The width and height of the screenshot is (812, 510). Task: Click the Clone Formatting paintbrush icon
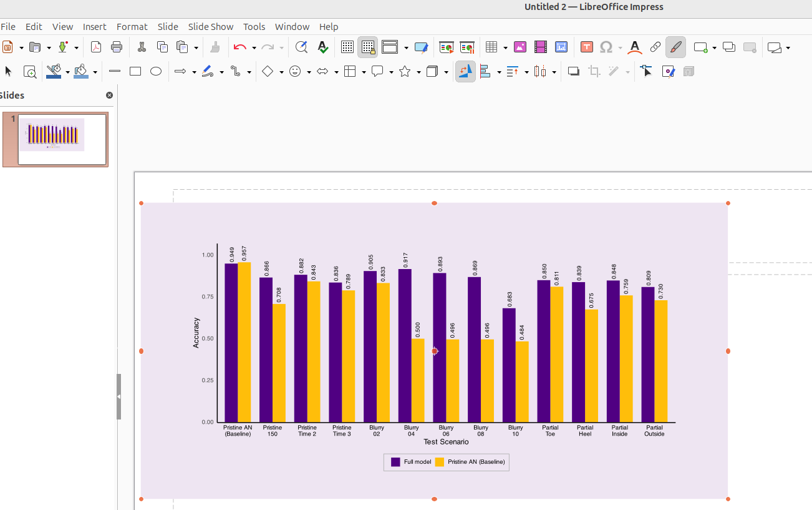(x=215, y=47)
